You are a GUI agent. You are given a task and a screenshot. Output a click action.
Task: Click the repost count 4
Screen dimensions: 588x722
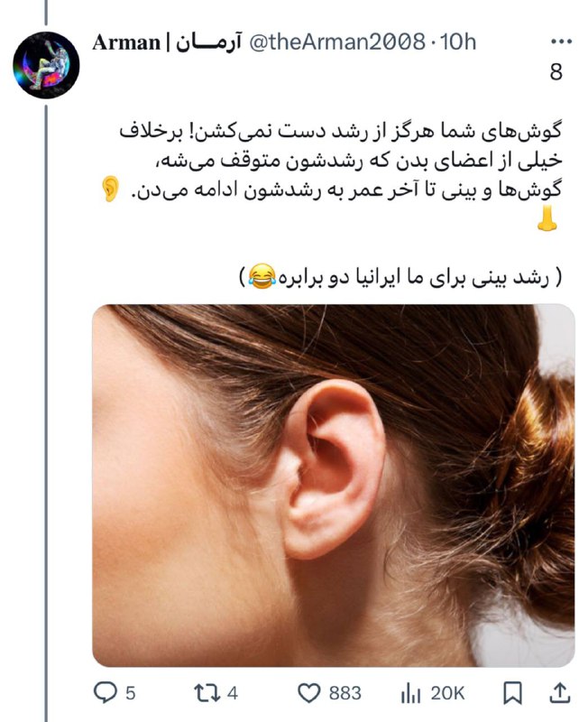[x=233, y=693]
